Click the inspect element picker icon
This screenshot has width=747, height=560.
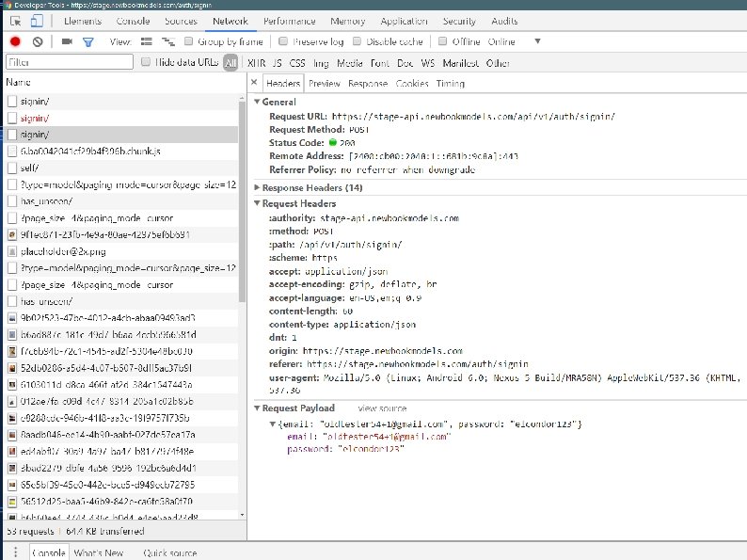tap(15, 21)
